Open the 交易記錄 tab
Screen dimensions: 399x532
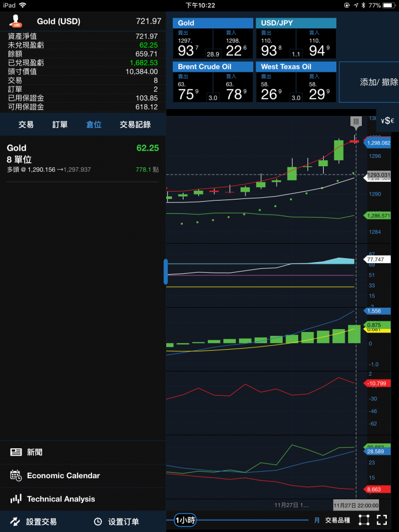coord(135,125)
